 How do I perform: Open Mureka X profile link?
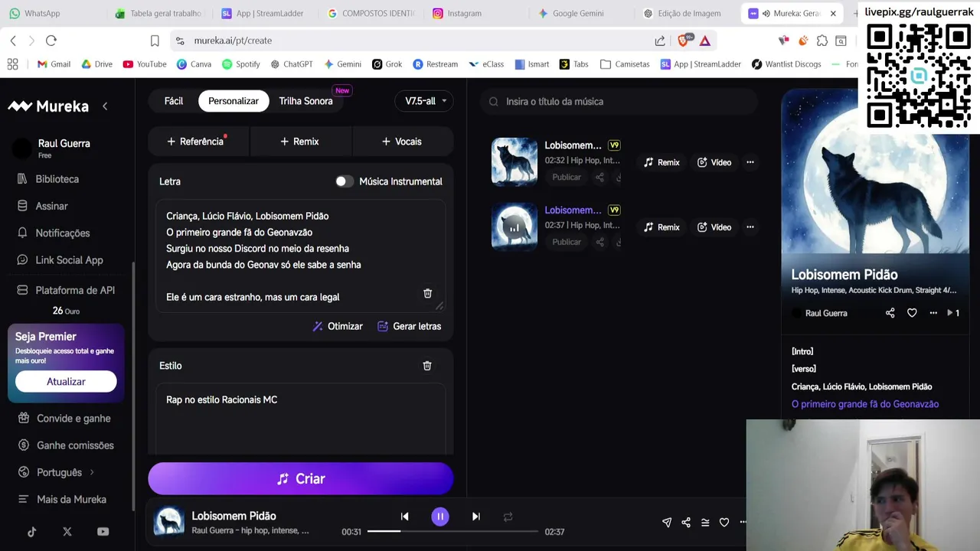point(67,532)
